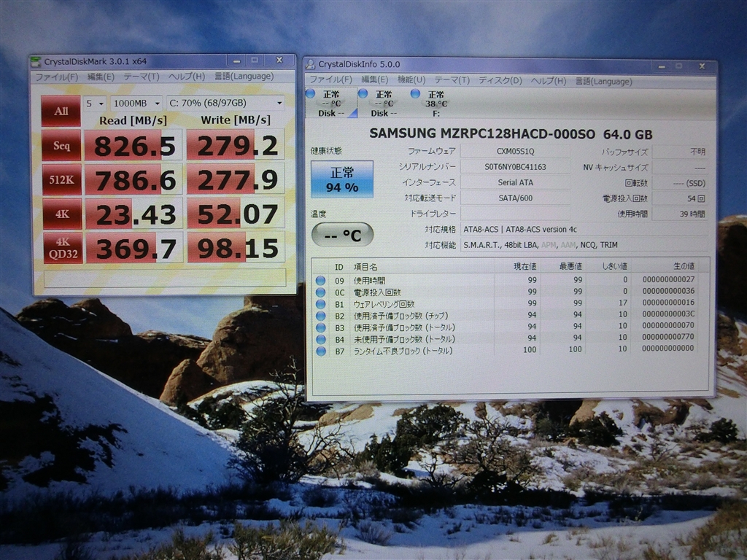747x560 pixels.
Task: Click the serial number field S0T6NY0BC41163
Action: 515,167
